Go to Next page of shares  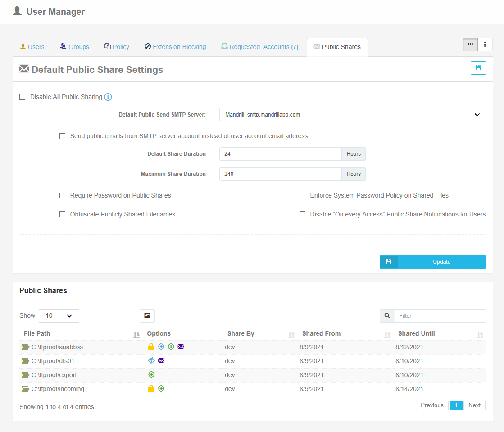click(x=474, y=405)
